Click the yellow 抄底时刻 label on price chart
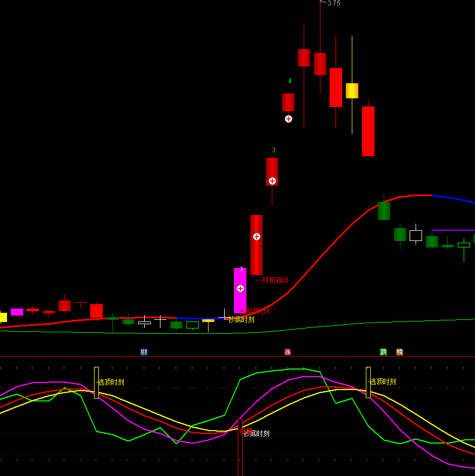Image resolution: width=475 pixels, height=476 pixels. (x=242, y=319)
